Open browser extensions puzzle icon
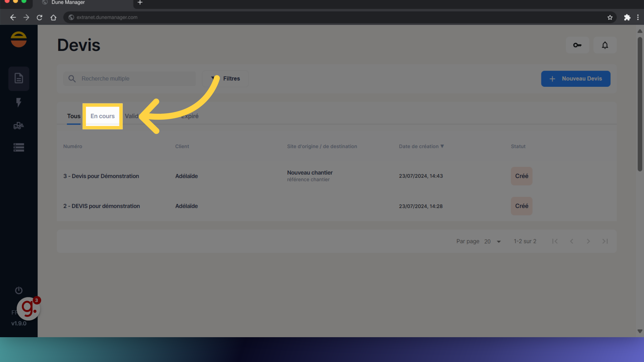Viewport: 644px width, 362px height. tap(627, 17)
